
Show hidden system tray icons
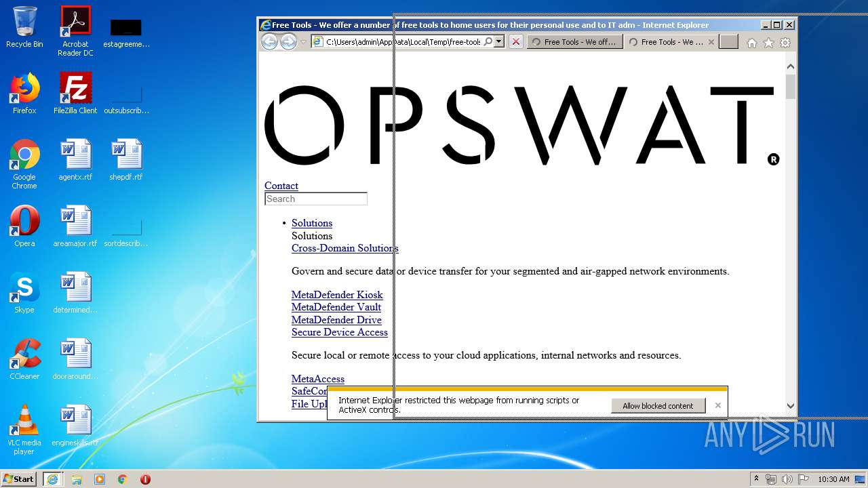(x=756, y=479)
